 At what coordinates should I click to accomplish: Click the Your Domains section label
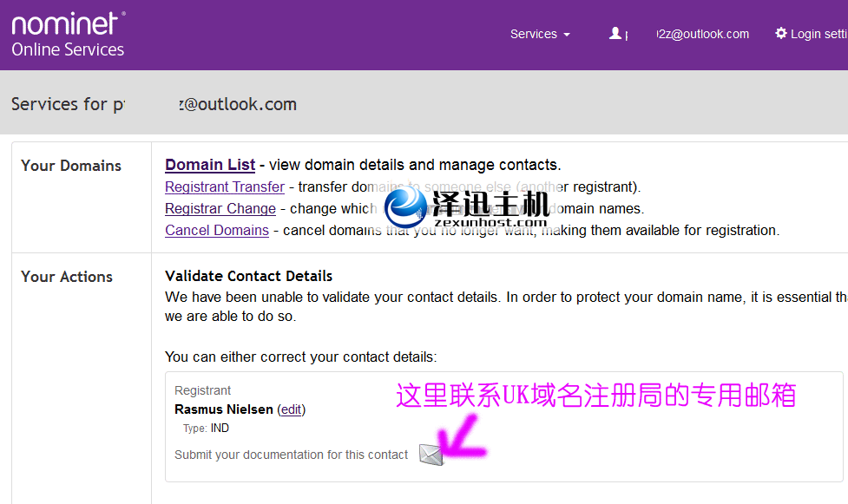(71, 166)
